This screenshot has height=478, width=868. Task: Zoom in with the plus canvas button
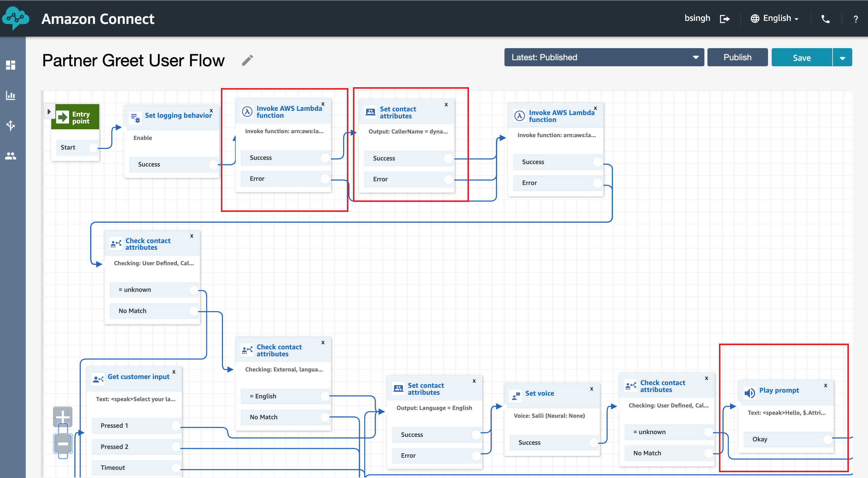click(x=63, y=417)
